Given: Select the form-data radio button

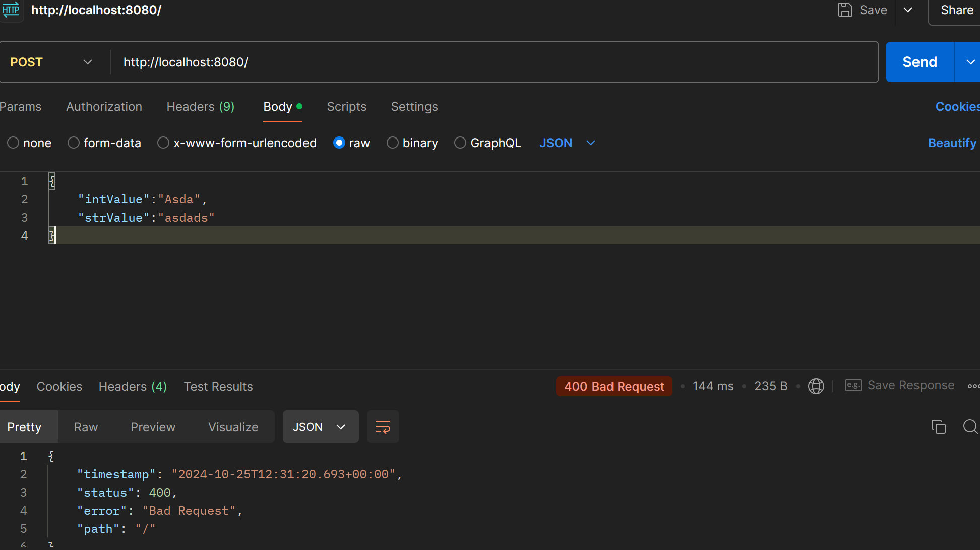Looking at the screenshot, I should click(74, 143).
